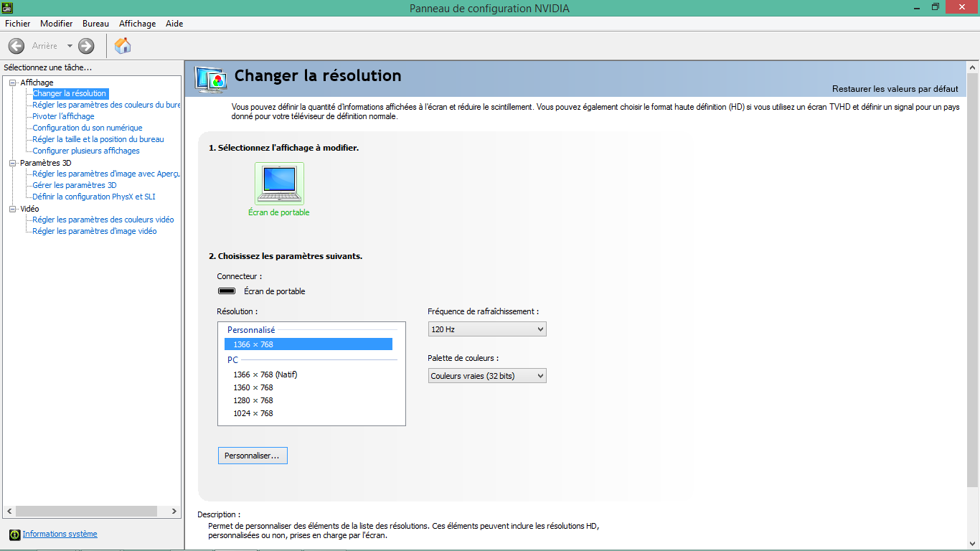Click the forward arrow icon

[86, 46]
